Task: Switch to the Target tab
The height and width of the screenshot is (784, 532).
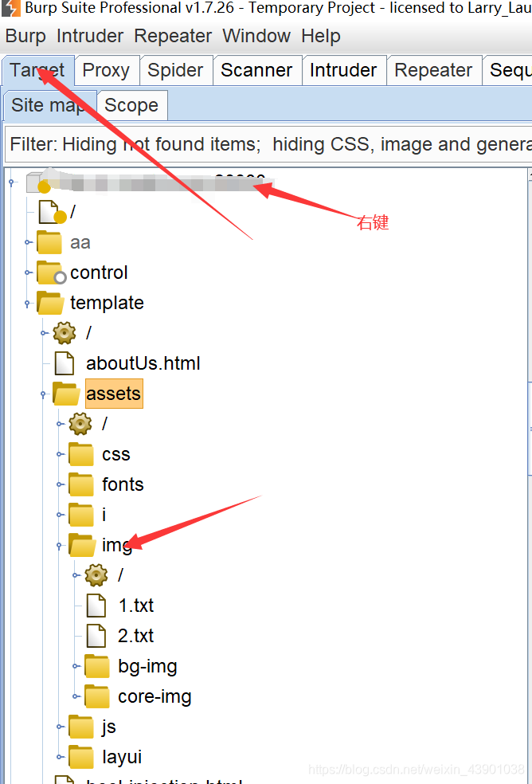Action: point(38,70)
